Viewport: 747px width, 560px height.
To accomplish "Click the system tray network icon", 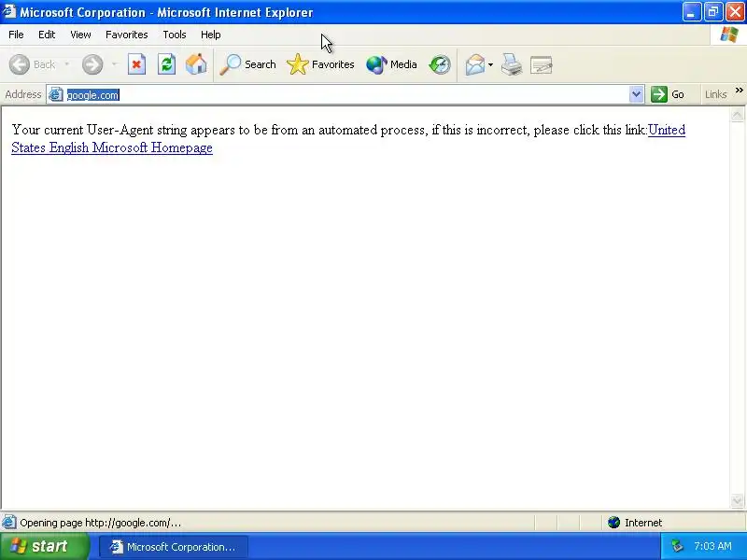I will 677,546.
